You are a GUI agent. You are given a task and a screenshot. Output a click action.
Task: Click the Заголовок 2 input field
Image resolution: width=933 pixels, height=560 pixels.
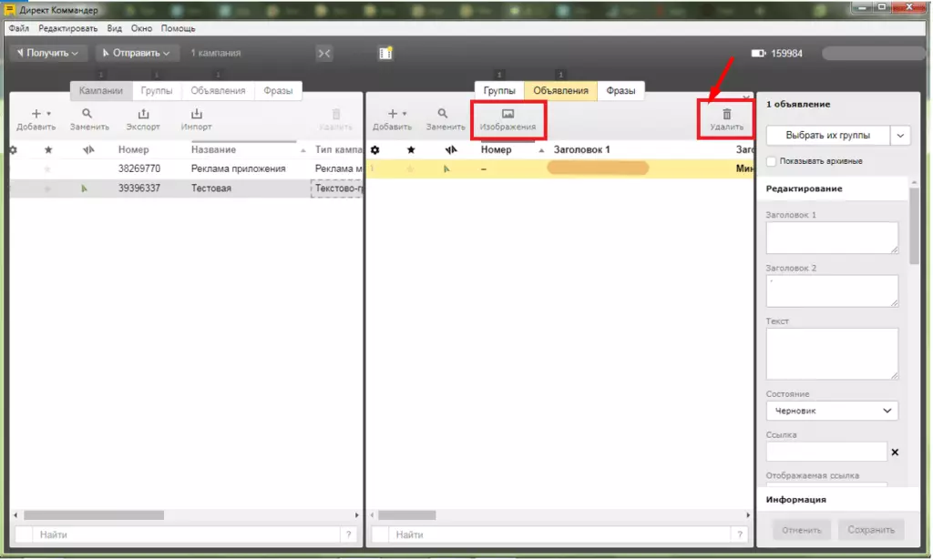pos(832,290)
